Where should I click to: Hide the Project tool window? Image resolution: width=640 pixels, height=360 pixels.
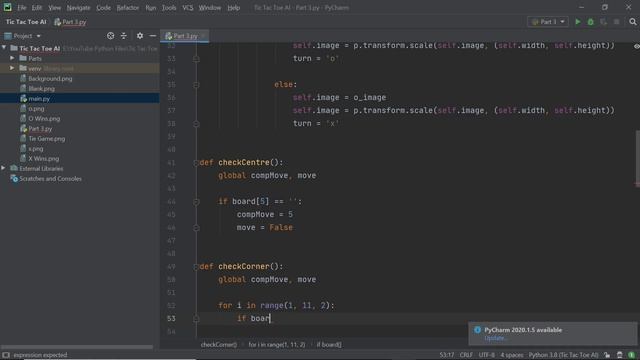click(153, 36)
